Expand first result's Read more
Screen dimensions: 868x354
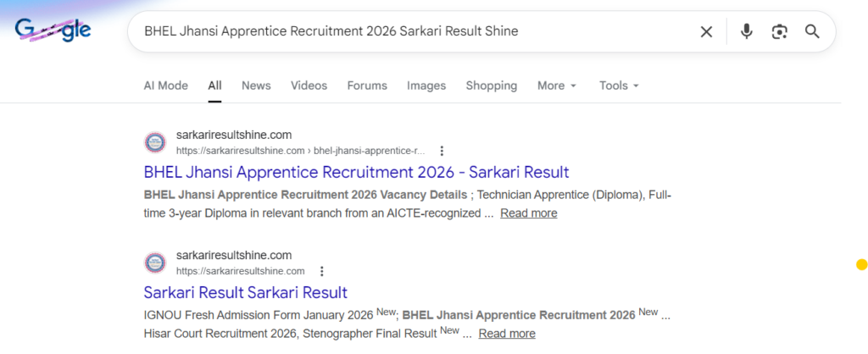[528, 213]
